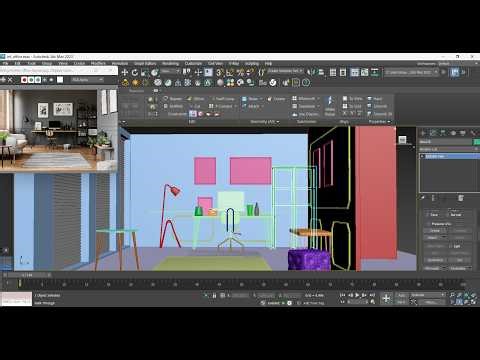Open the Customize menu
This screenshot has height=360, width=480.
(193, 63)
